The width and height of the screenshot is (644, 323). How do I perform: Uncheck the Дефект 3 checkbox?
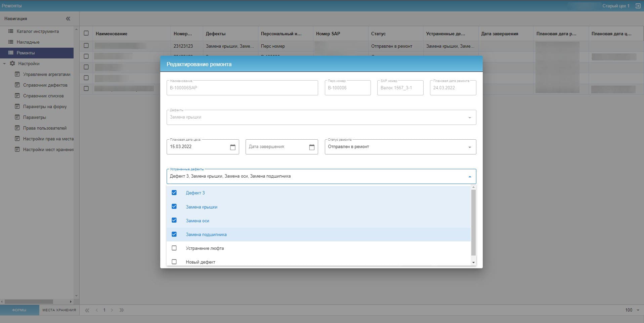[x=174, y=193]
